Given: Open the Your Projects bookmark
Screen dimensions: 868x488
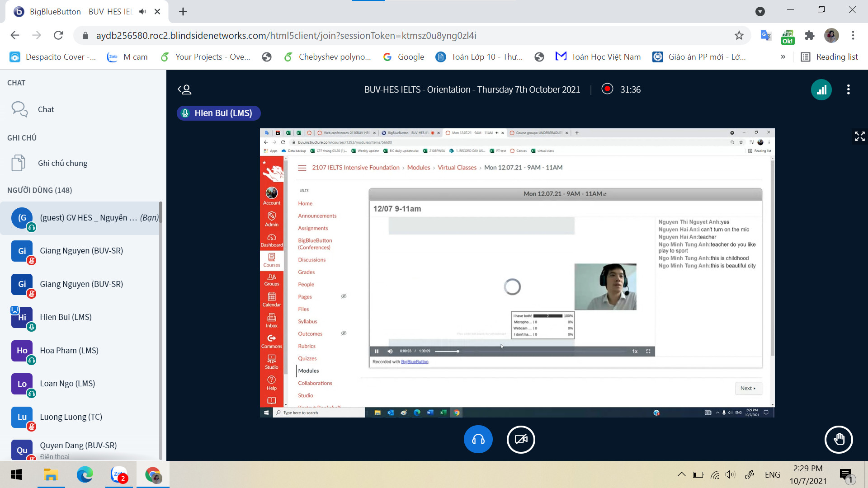Looking at the screenshot, I should [206, 57].
